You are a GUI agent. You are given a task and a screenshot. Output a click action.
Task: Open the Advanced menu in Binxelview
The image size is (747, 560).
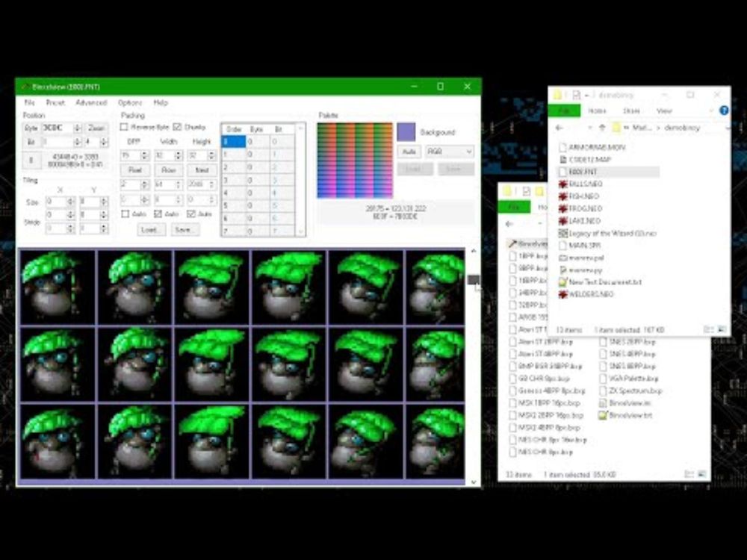pos(91,102)
